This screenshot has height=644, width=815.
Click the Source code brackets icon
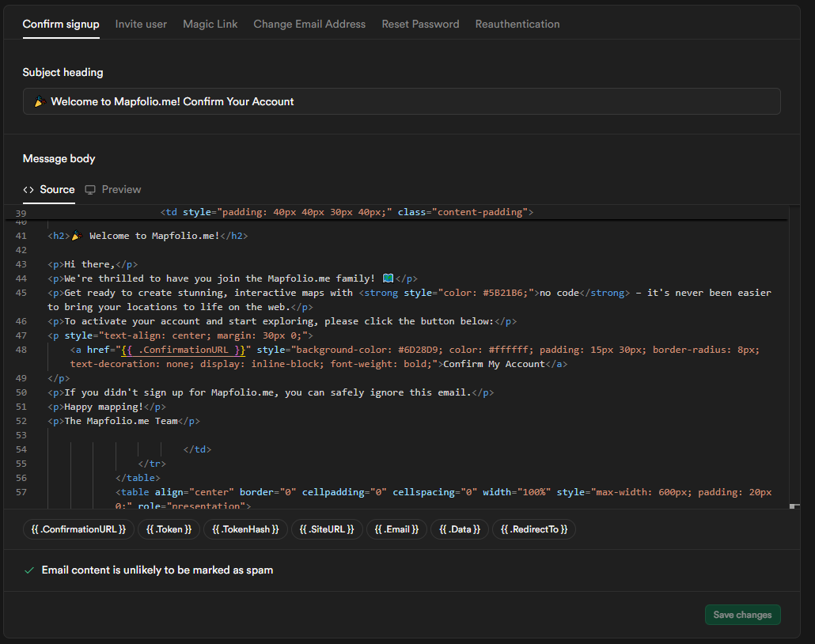coord(28,190)
